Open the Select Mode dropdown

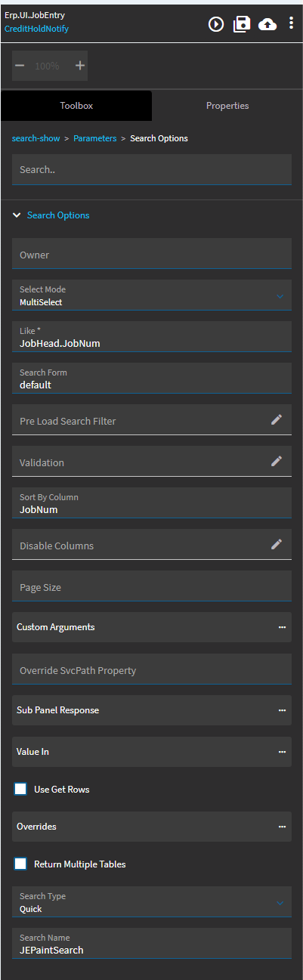[152, 296]
